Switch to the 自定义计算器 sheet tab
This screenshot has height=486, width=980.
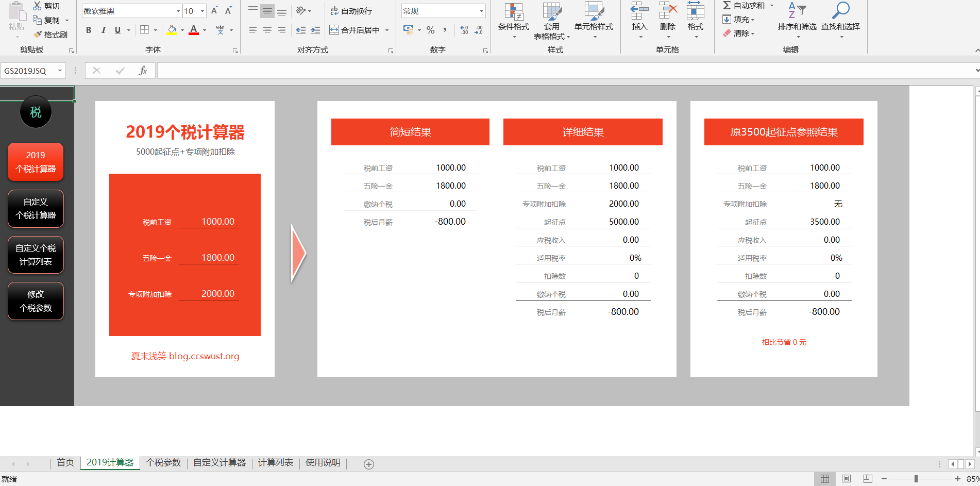coord(219,463)
